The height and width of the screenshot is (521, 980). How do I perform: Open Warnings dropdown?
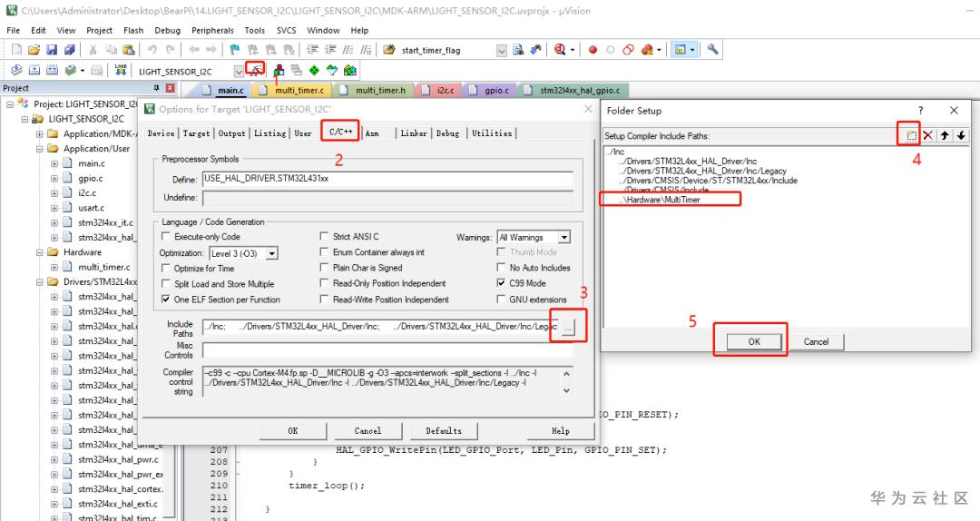click(x=564, y=237)
